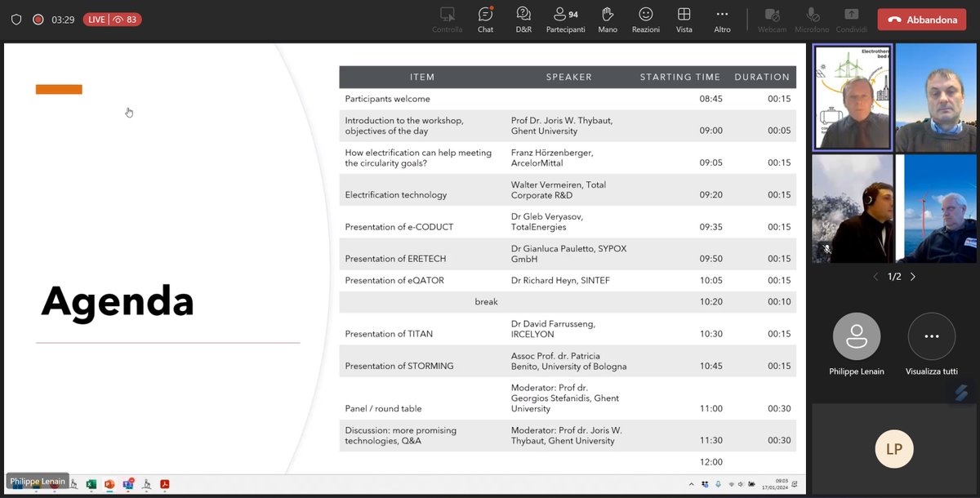The image size is (980, 498).
Task: Click the 1/2 page indicator
Action: coord(894,277)
